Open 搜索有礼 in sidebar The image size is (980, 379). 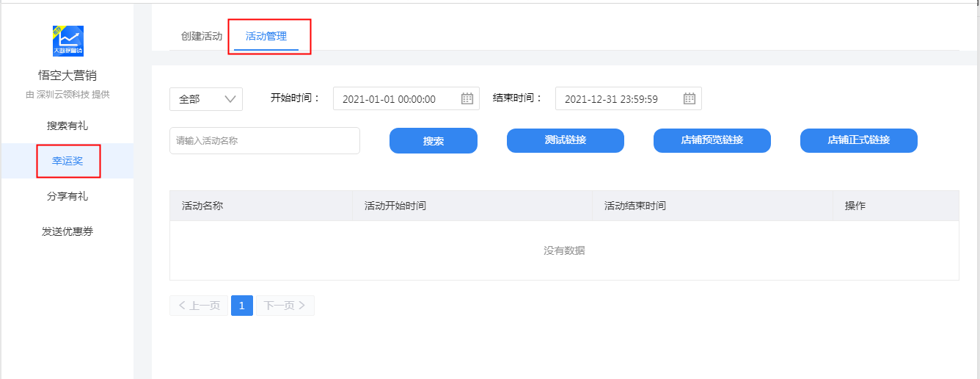point(67,126)
